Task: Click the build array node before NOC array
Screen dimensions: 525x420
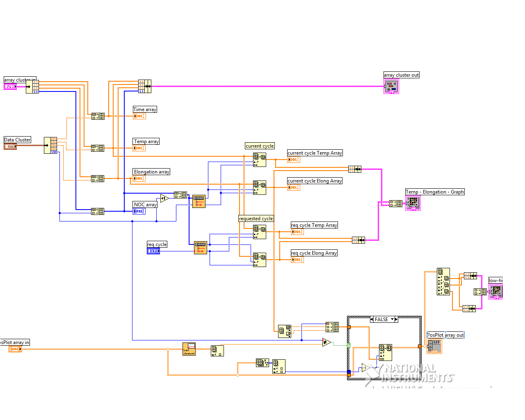Action: [98, 211]
